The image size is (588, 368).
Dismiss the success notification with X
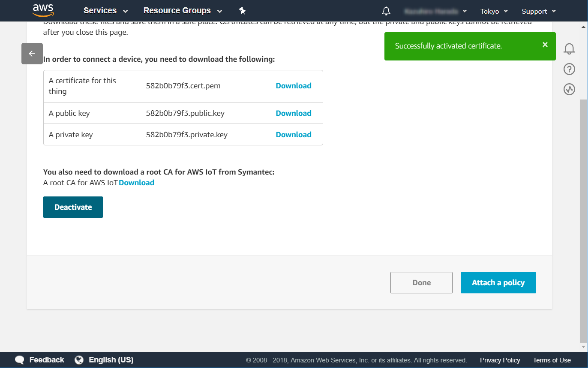click(x=545, y=45)
